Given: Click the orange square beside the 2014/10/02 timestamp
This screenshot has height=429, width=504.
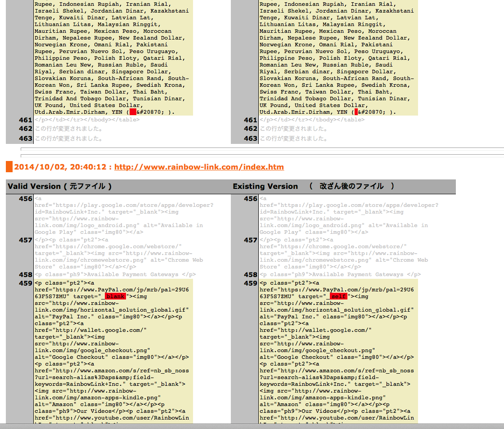Looking at the screenshot, I should (9, 167).
